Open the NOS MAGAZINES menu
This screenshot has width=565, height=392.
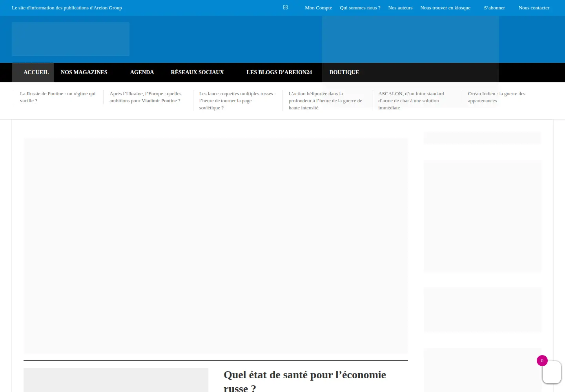[x=84, y=72]
